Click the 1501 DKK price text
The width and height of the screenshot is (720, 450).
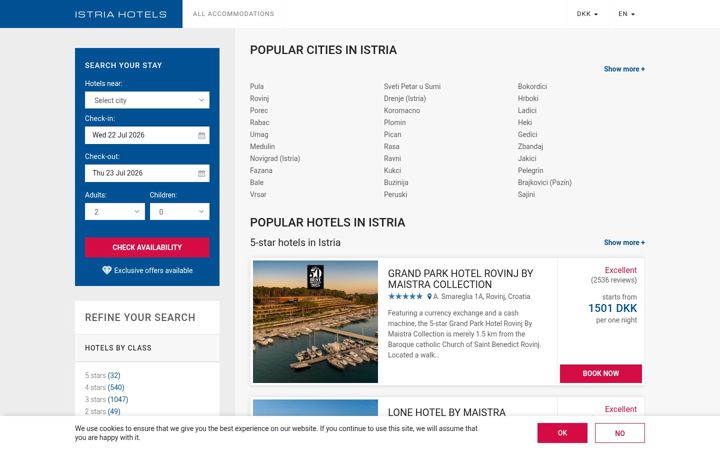pos(613,308)
